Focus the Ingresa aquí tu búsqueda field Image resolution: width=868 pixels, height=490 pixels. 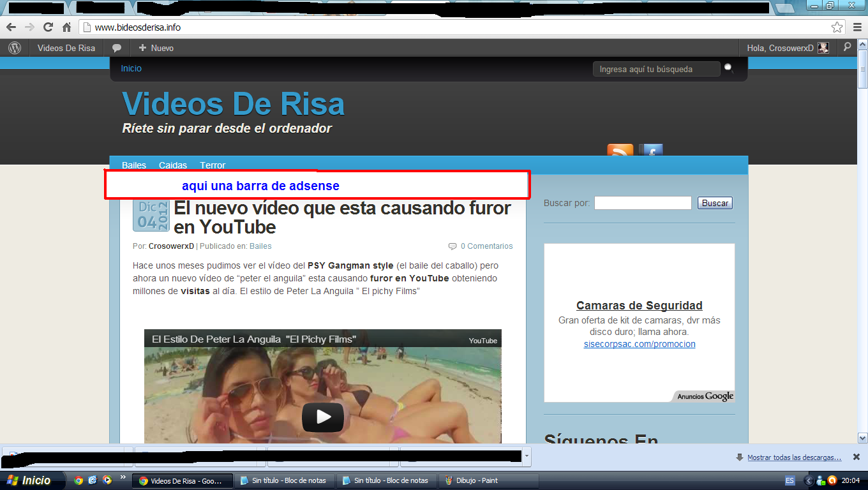click(x=656, y=69)
